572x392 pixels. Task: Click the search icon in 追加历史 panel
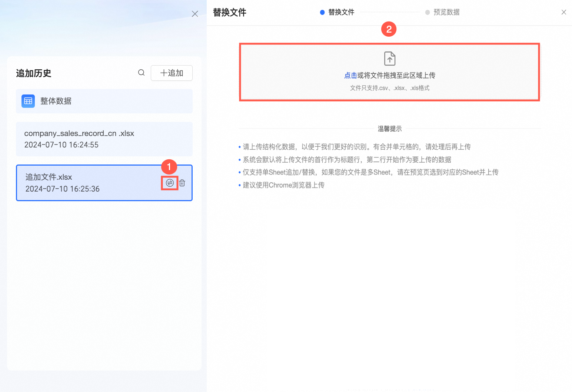coord(141,73)
